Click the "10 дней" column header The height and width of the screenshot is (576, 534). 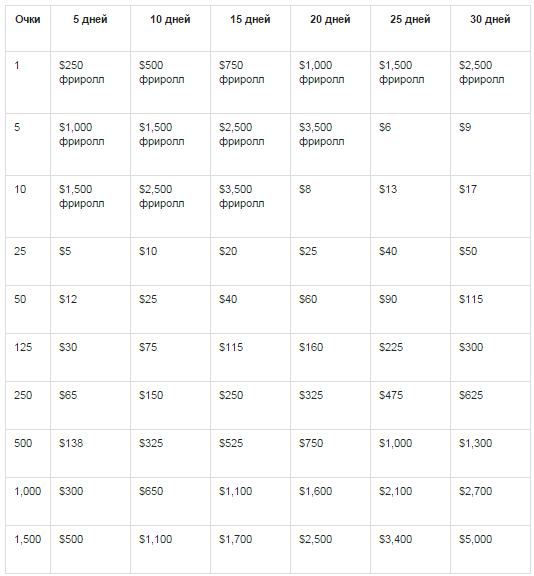click(x=170, y=29)
